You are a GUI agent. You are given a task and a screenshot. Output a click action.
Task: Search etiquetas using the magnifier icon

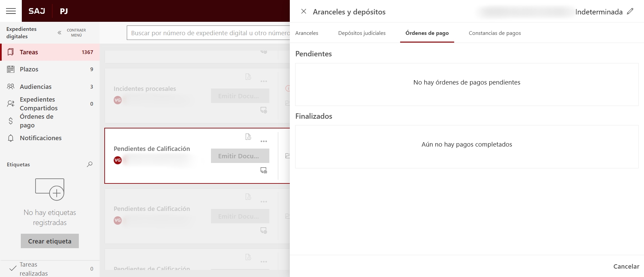(x=90, y=164)
